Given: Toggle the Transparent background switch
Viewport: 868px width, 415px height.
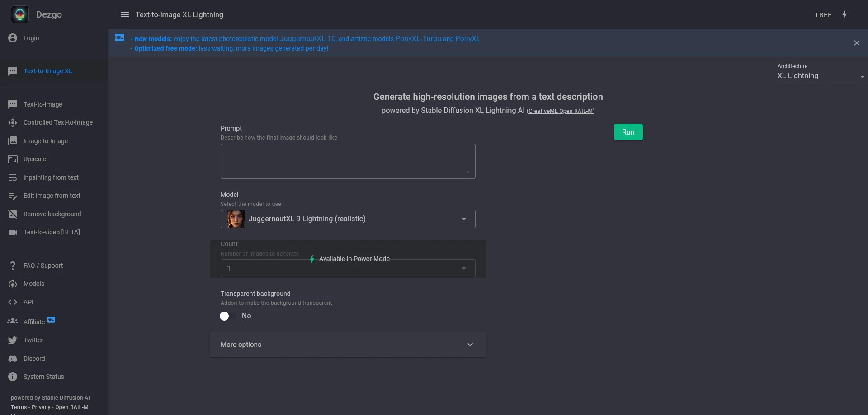Looking at the screenshot, I should [x=228, y=316].
